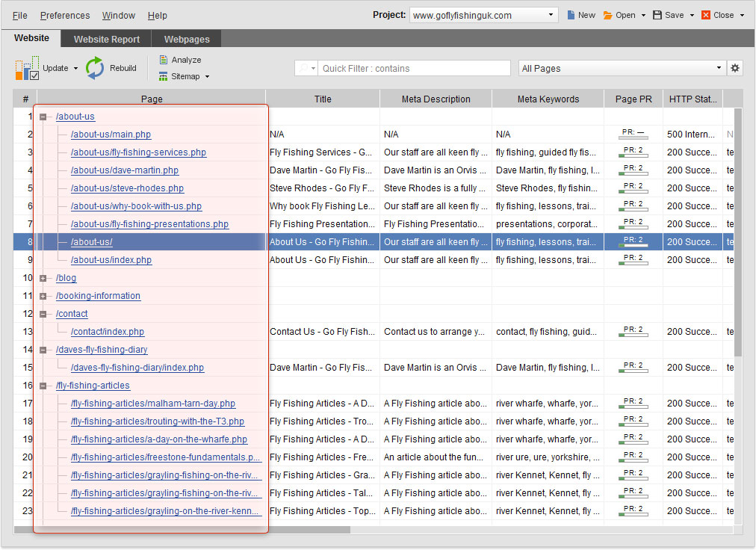Collapse the /about-us tree folder
This screenshot has height=550, width=756.
pyautogui.click(x=43, y=117)
